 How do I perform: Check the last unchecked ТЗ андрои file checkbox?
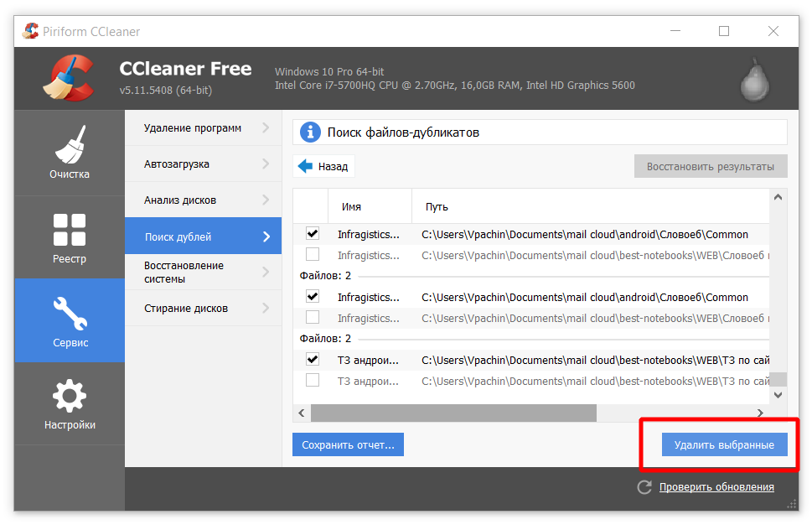coord(313,380)
